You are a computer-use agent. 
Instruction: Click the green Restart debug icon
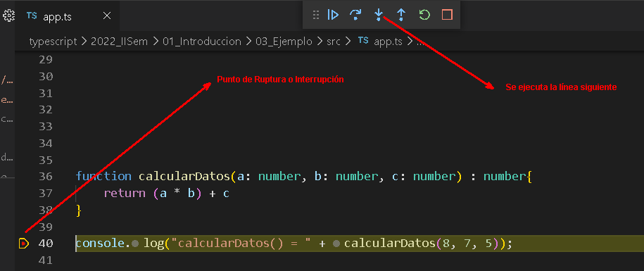pyautogui.click(x=424, y=15)
